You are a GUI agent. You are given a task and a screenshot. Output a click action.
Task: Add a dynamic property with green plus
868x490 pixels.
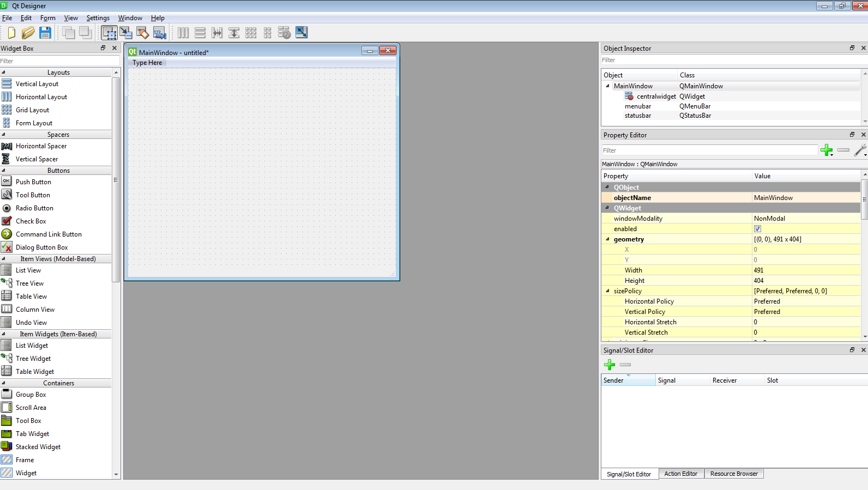click(x=827, y=150)
